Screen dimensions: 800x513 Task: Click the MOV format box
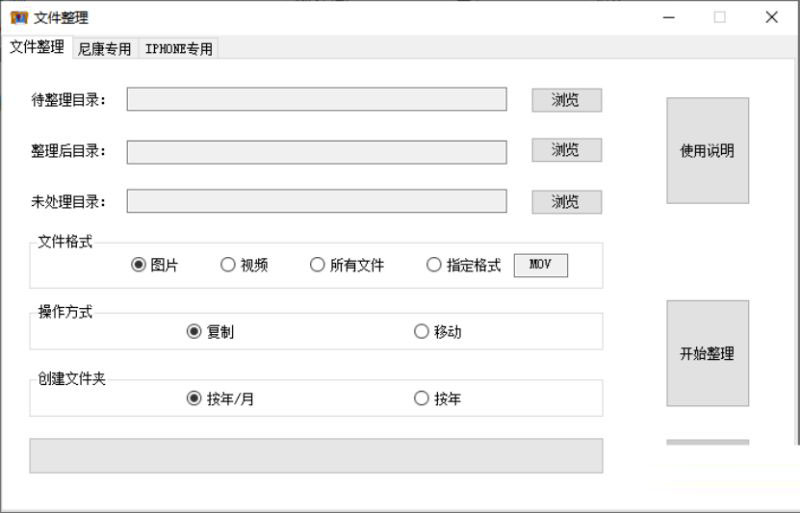click(540, 265)
